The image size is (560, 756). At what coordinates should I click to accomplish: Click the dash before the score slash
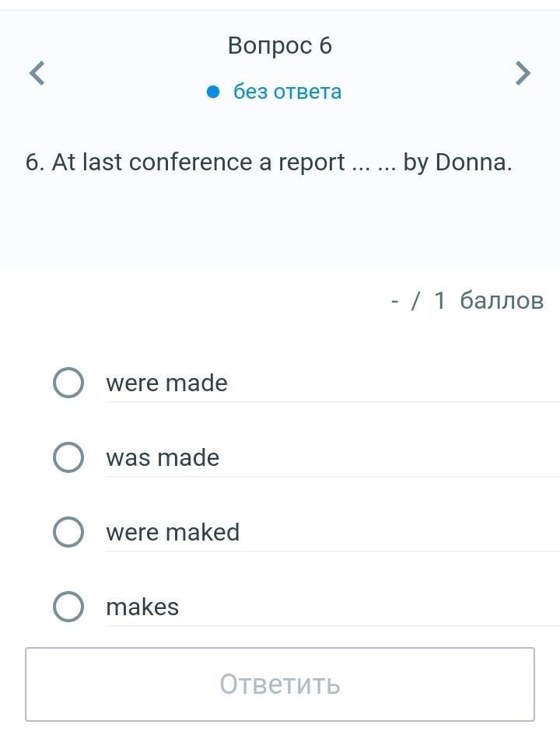395,300
